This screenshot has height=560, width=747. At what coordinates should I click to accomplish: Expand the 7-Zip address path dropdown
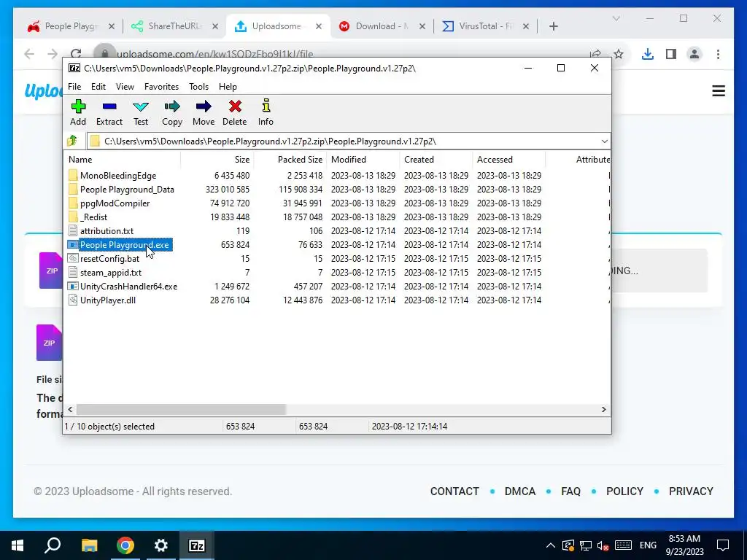tap(604, 141)
